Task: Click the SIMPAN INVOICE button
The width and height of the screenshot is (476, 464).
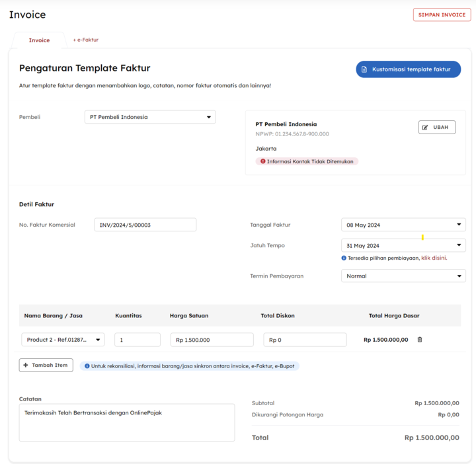Action: pyautogui.click(x=442, y=15)
